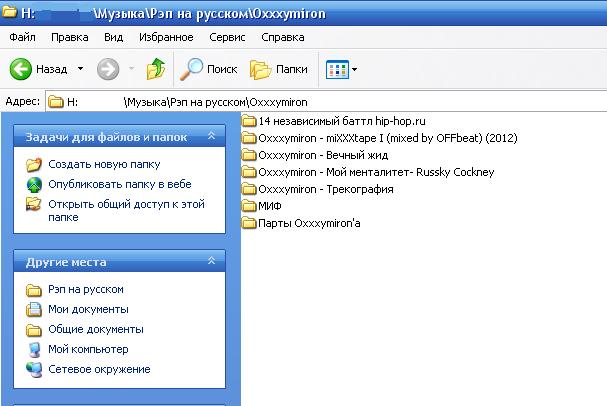The width and height of the screenshot is (607, 406).
Task: Collapse the Задачи для файлов и папок panel
Action: 211,136
